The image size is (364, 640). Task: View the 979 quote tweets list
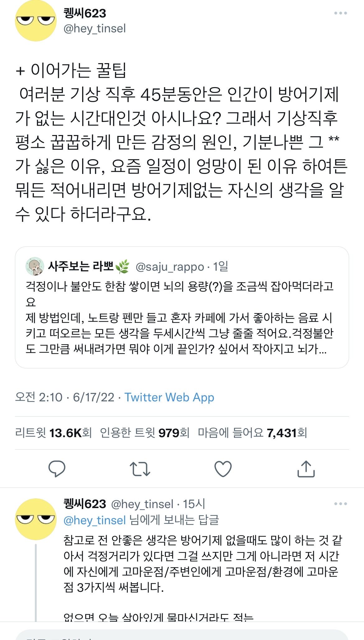click(144, 433)
